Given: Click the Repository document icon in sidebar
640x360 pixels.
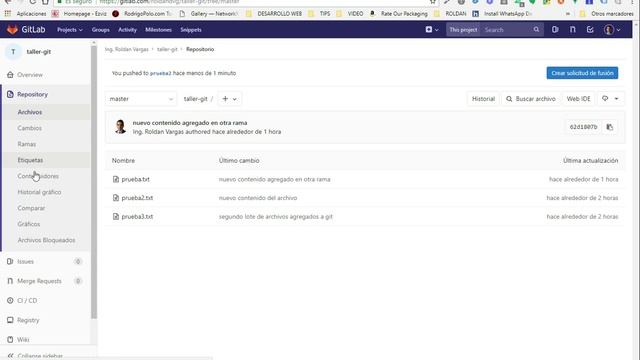Looking at the screenshot, I should pos(10,94).
